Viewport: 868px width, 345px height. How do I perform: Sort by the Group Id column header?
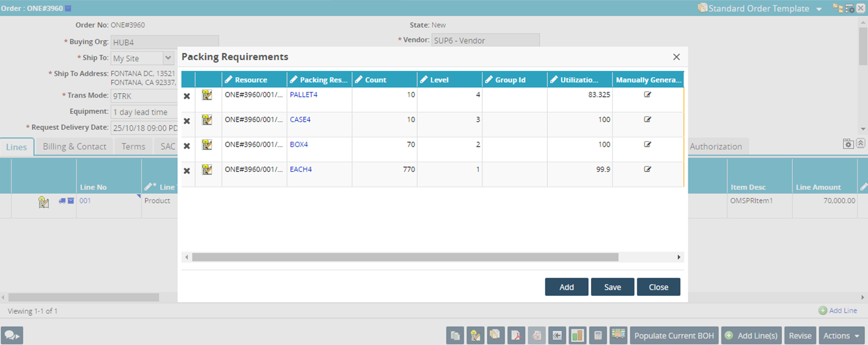click(x=514, y=79)
